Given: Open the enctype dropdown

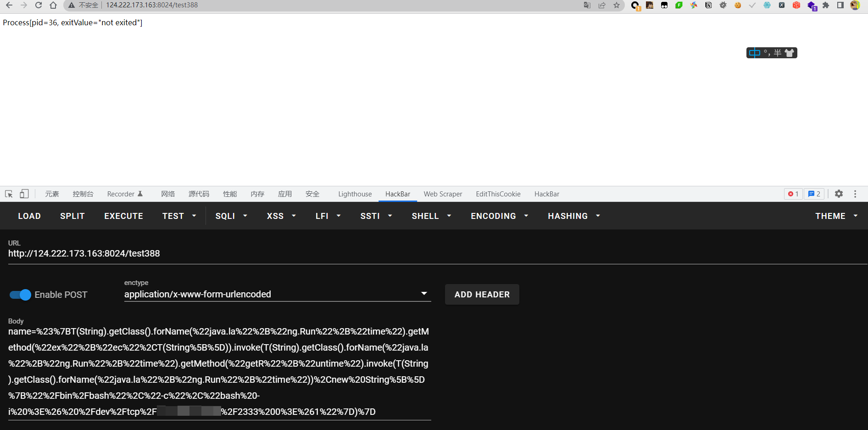Looking at the screenshot, I should pos(278,294).
